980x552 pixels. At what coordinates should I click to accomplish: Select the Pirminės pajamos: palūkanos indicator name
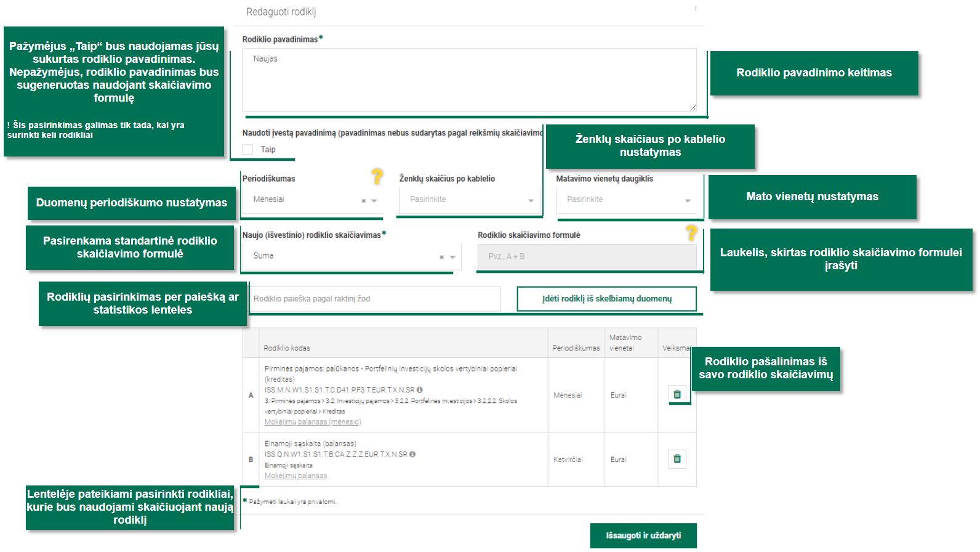(391, 374)
